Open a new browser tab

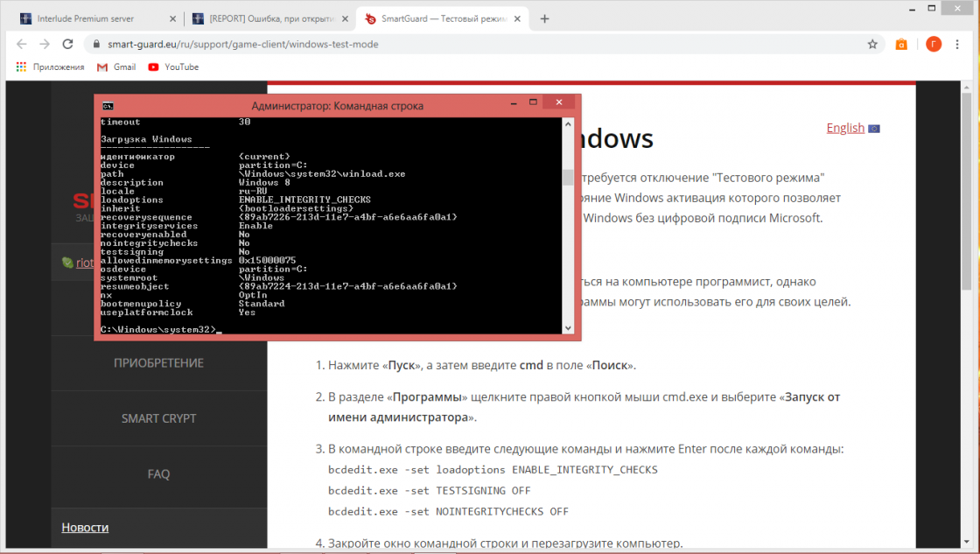544,18
